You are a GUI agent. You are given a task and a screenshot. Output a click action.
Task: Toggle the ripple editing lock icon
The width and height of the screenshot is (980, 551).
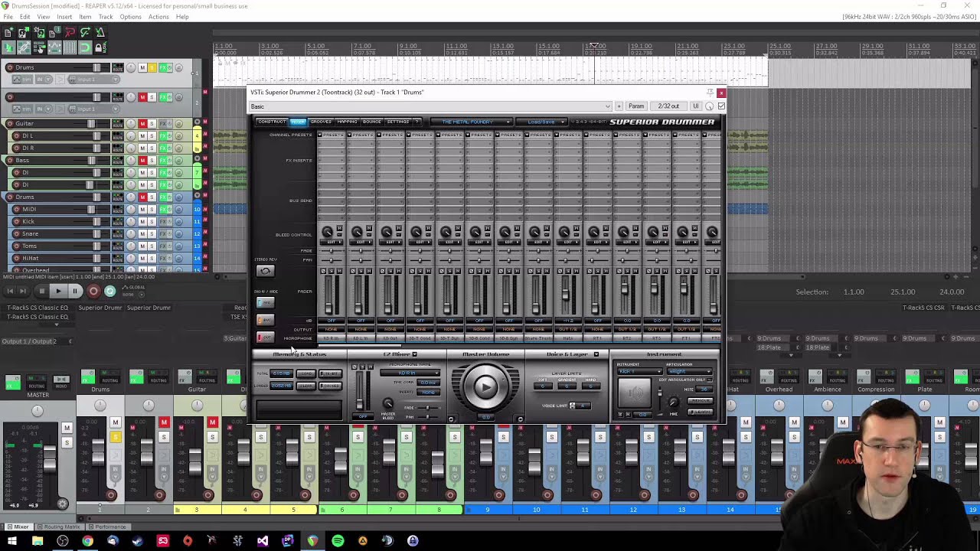point(100,47)
